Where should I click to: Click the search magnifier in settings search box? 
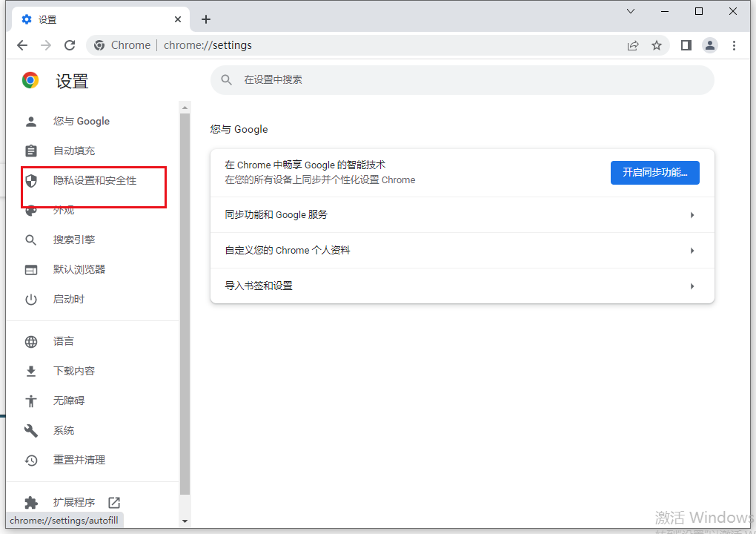click(x=227, y=80)
